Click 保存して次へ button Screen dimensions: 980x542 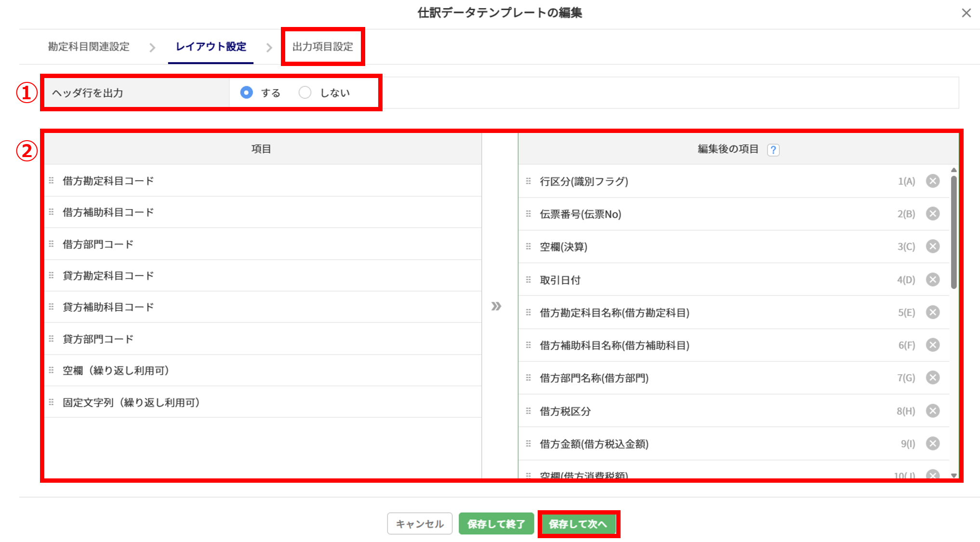click(x=578, y=524)
